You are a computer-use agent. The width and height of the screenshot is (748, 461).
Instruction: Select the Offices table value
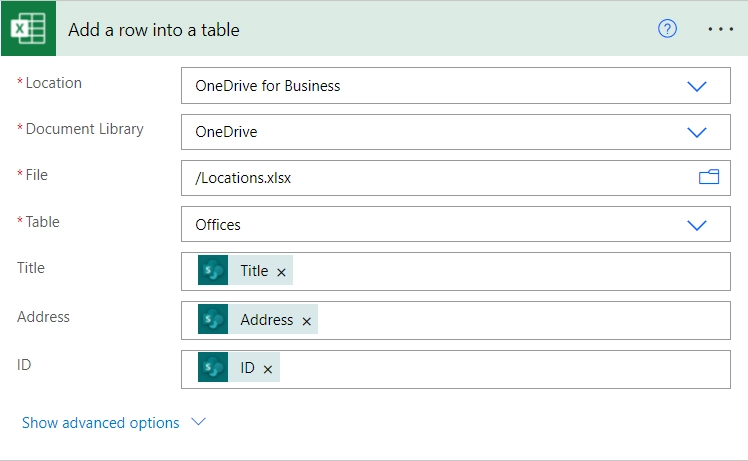218,225
